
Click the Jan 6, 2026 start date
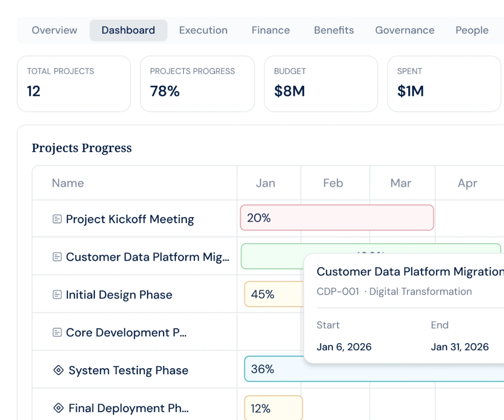point(344,347)
